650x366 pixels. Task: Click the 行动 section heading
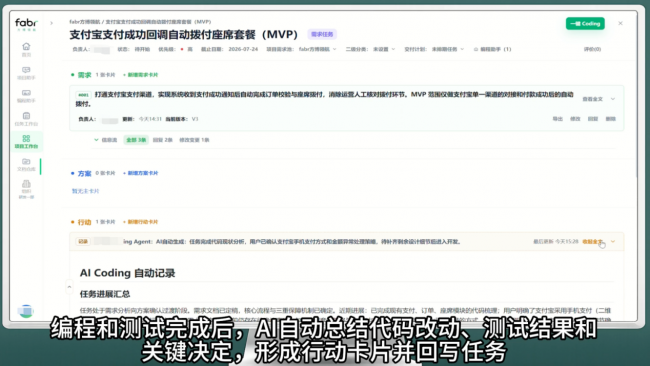pyautogui.click(x=84, y=222)
